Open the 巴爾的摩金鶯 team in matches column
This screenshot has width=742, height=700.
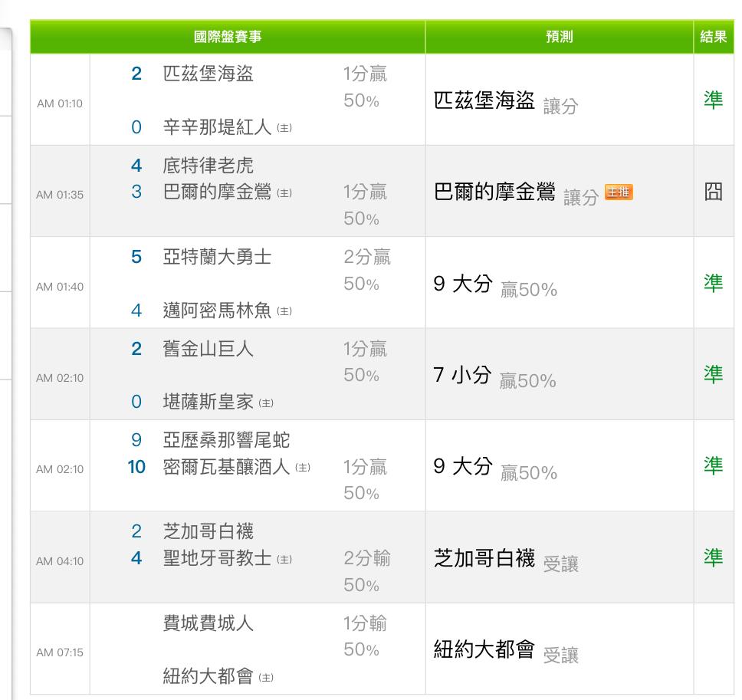(217, 192)
